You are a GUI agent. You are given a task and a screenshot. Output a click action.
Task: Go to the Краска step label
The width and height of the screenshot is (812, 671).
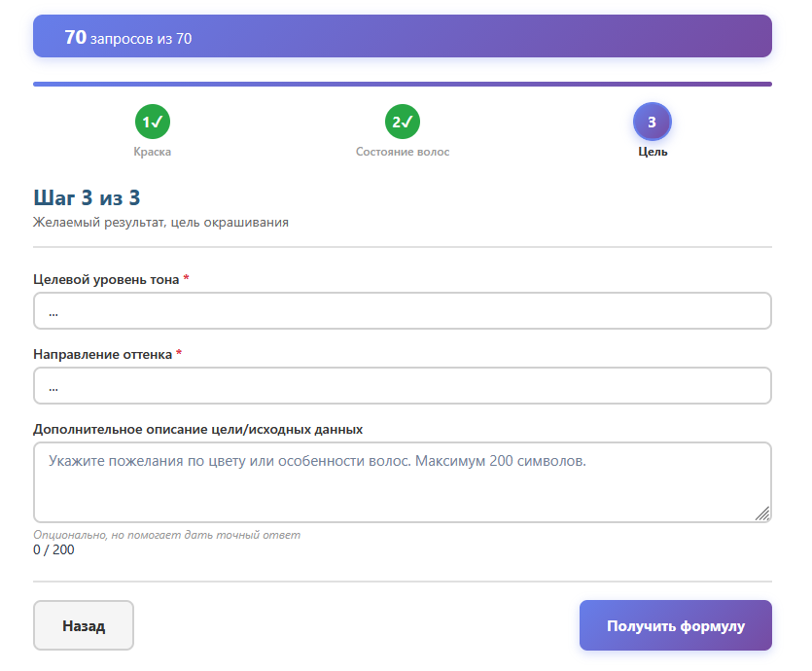point(153,152)
